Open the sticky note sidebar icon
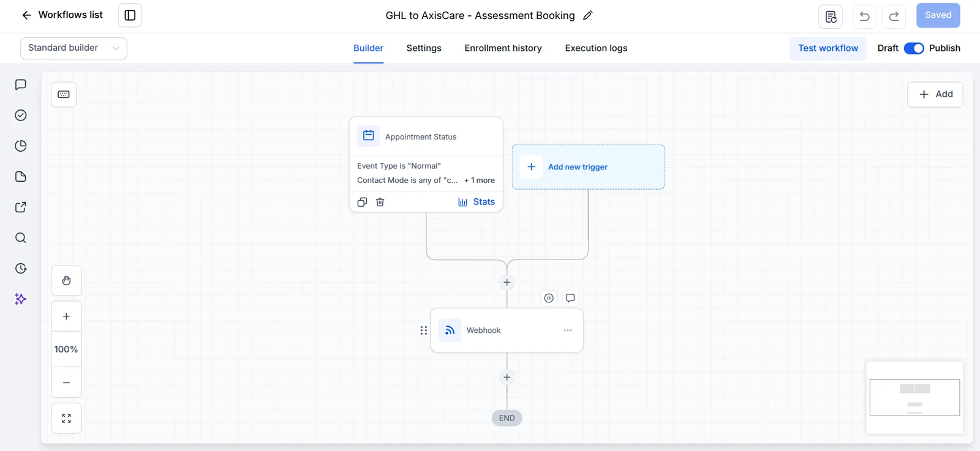Viewport: 980px width, 451px height. [x=21, y=176]
